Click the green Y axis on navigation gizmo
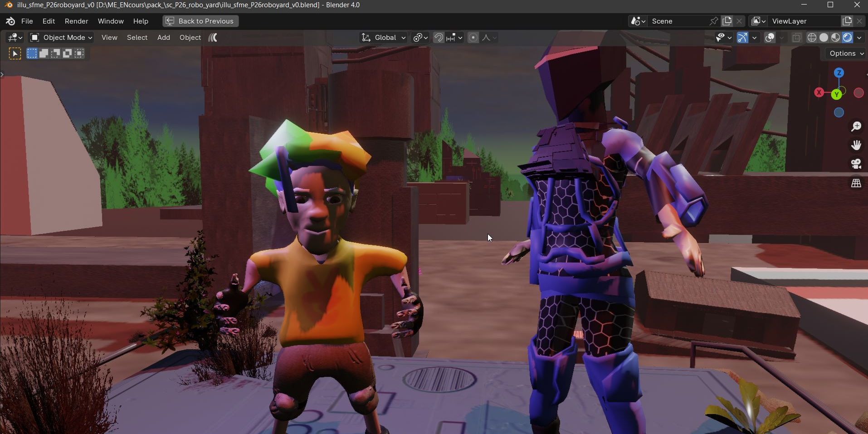Image resolution: width=868 pixels, height=434 pixels. (x=837, y=94)
